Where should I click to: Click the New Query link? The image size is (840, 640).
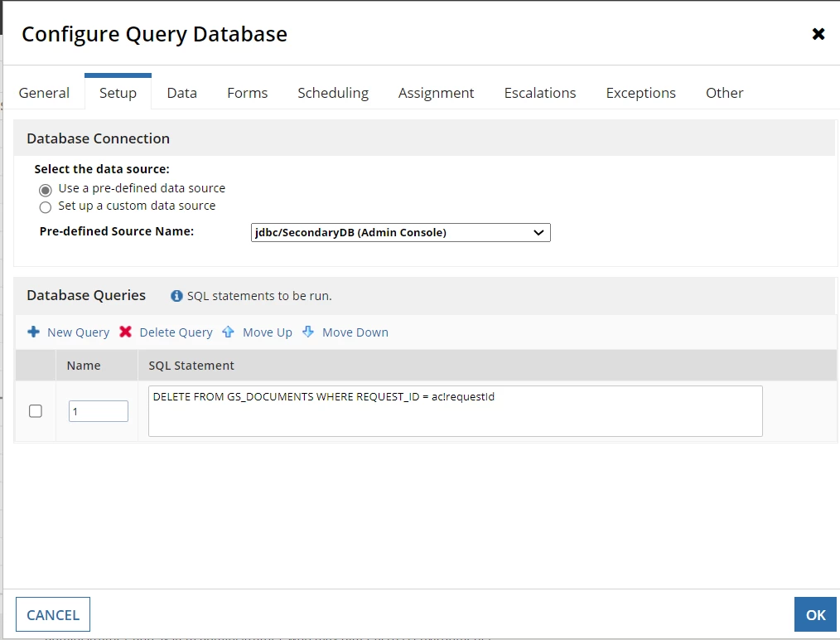tap(78, 332)
